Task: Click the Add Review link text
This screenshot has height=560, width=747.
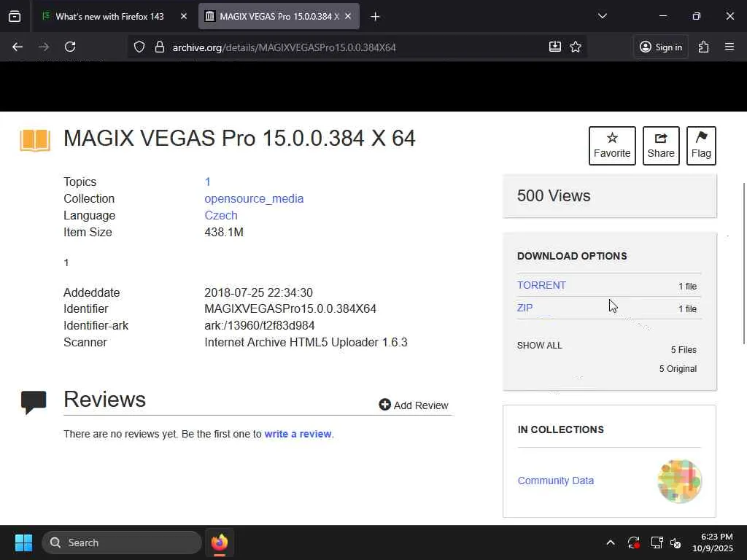Action: pyautogui.click(x=421, y=405)
